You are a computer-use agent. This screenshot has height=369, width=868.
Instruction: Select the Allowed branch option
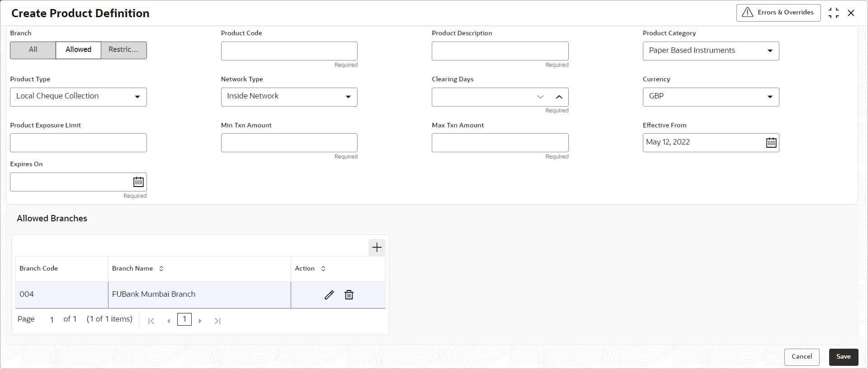pyautogui.click(x=78, y=50)
